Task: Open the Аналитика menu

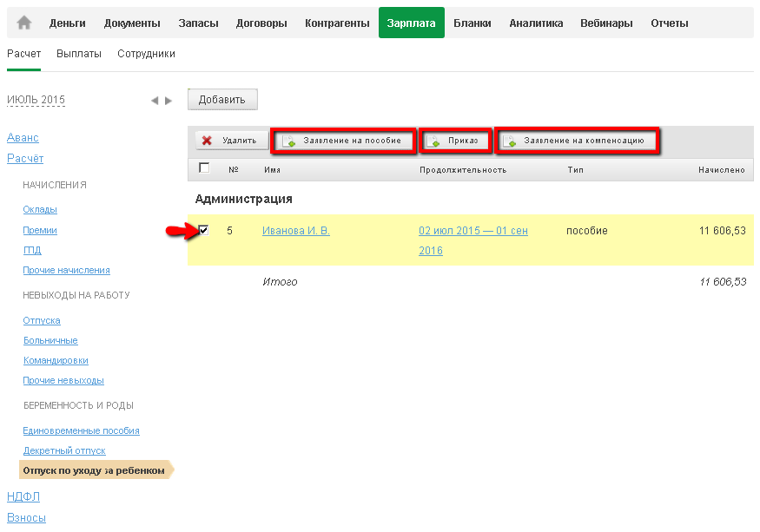Action: point(536,23)
